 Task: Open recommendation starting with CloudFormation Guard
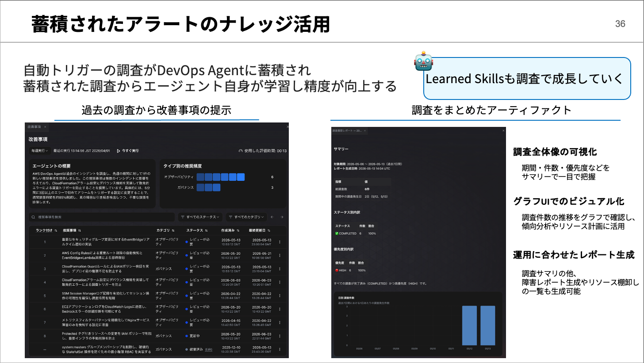tap(106, 269)
